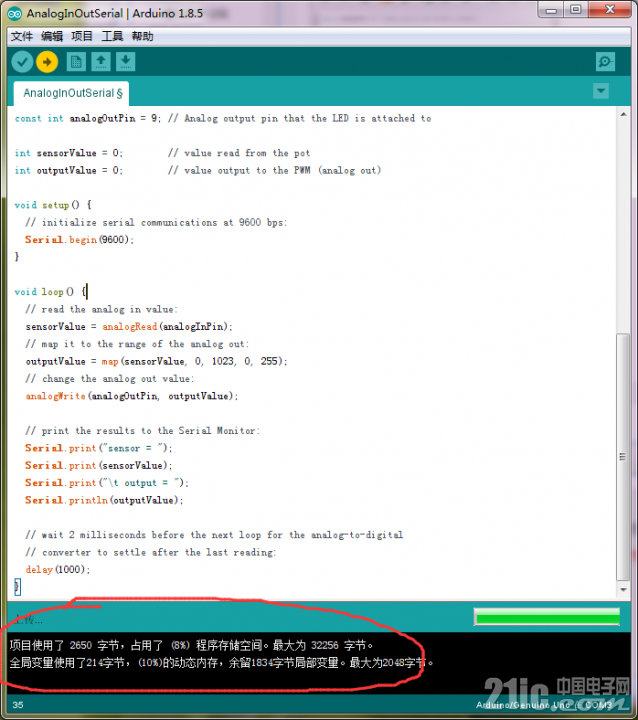Click comment '// read the analog in value:'
This screenshot has width=638, height=720.
(x=102, y=309)
